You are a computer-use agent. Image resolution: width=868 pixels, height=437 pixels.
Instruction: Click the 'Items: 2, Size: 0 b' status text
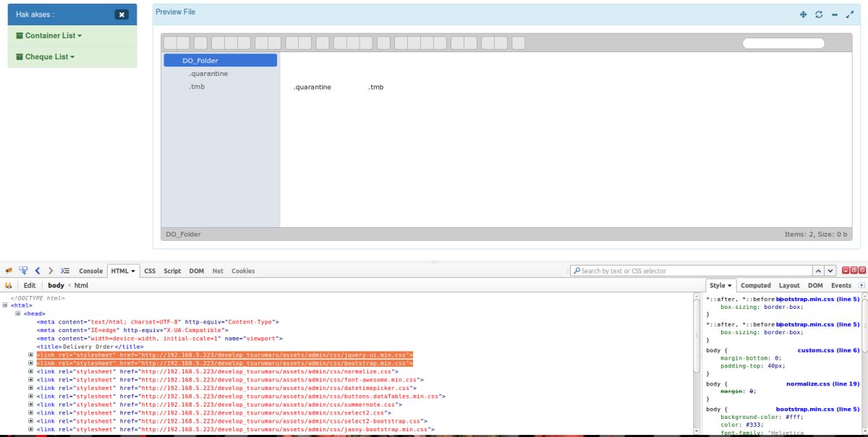point(815,234)
